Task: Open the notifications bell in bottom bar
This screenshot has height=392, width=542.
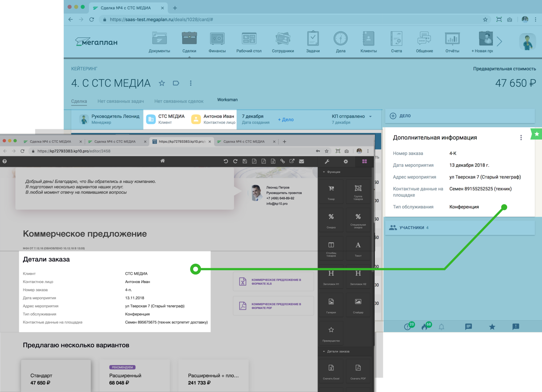Action: 441,327
